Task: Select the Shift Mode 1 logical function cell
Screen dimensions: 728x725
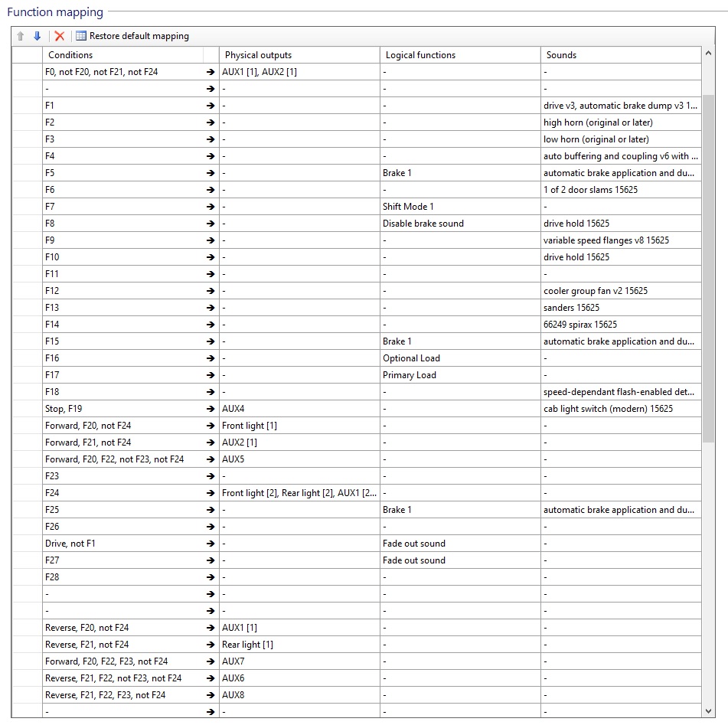Action: coord(459,207)
